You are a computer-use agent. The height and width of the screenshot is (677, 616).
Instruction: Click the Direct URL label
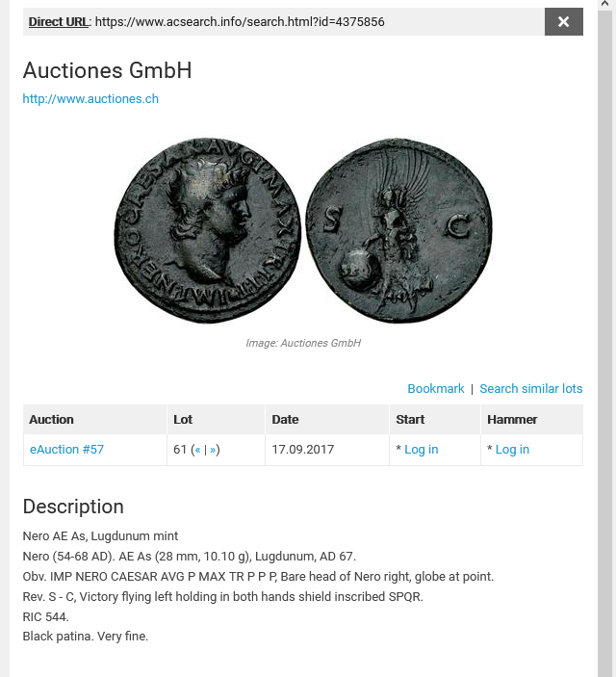59,21
